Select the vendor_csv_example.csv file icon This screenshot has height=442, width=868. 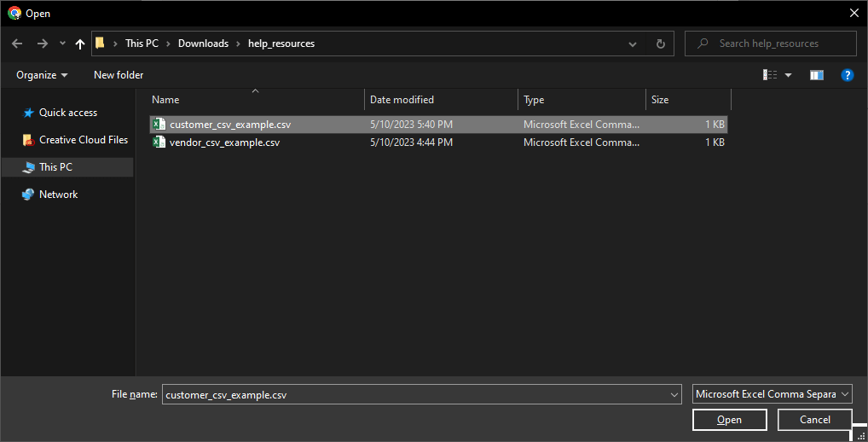pyautogui.click(x=159, y=142)
